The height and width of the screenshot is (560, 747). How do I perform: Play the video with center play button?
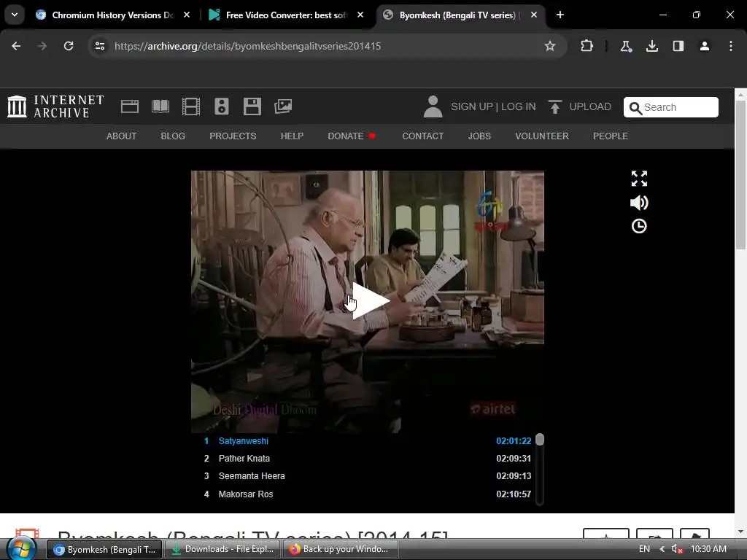(371, 301)
